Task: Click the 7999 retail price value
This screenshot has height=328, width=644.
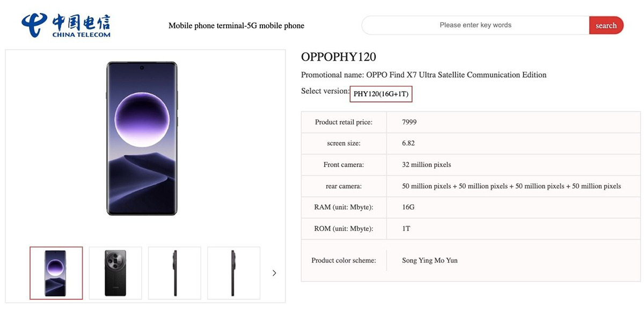Action: point(409,122)
